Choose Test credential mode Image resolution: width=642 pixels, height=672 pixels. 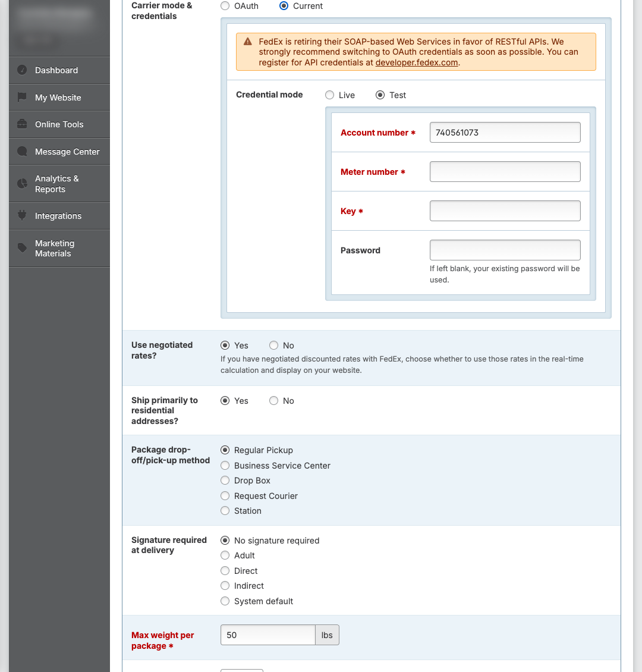pos(380,95)
